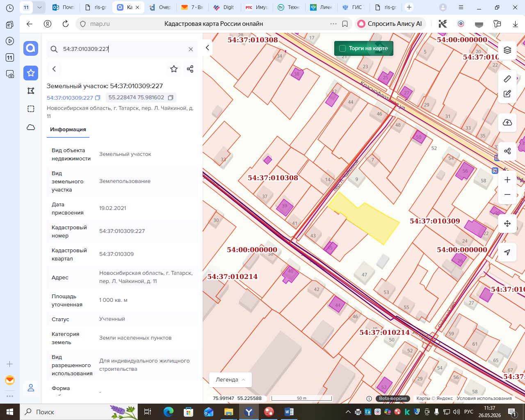This screenshot has height=420, width=525.
Task: Click the browser address bar
Action: coord(213,24)
